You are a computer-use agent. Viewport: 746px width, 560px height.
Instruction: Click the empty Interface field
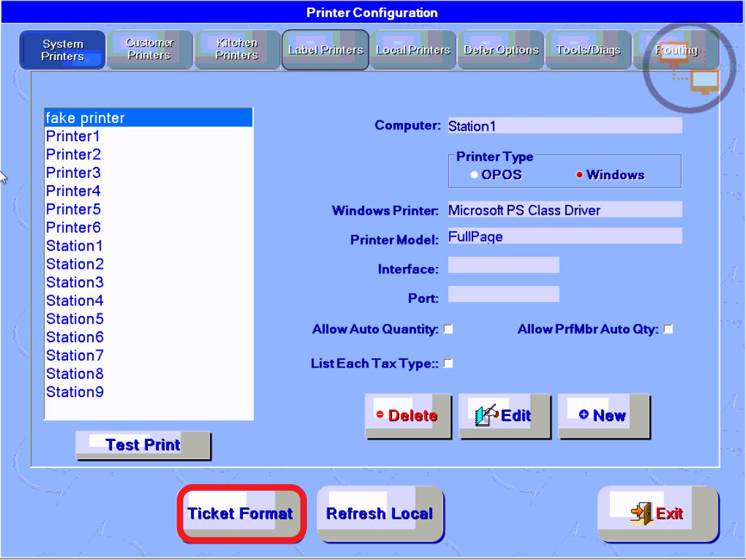(503, 265)
